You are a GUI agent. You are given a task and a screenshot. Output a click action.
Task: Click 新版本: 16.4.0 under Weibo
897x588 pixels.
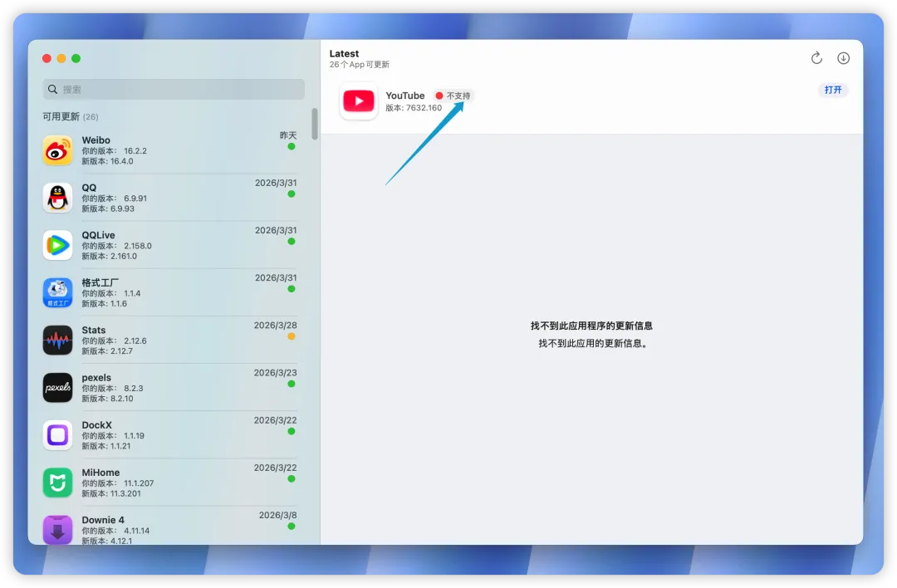point(107,161)
